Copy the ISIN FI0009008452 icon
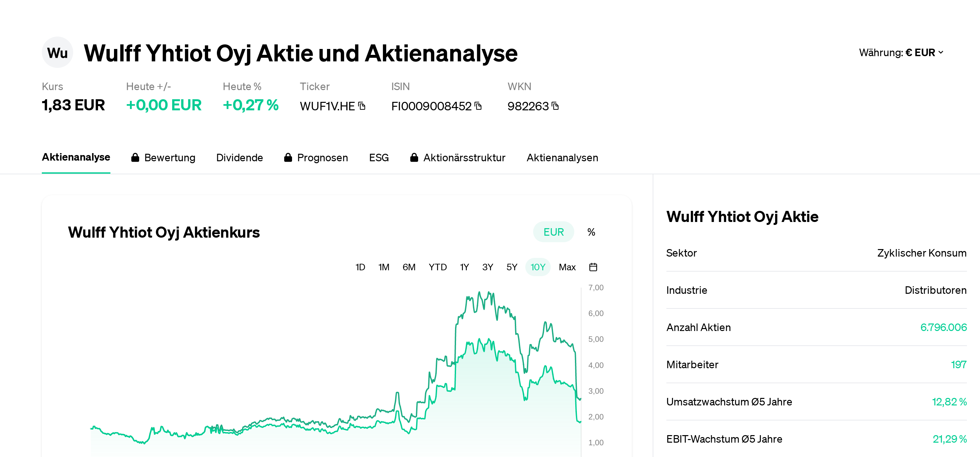 tap(478, 106)
